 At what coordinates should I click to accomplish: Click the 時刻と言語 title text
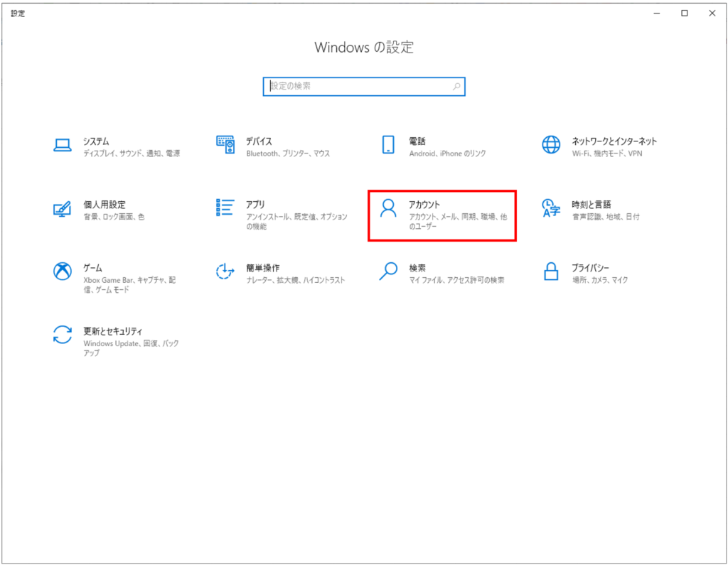pos(591,205)
